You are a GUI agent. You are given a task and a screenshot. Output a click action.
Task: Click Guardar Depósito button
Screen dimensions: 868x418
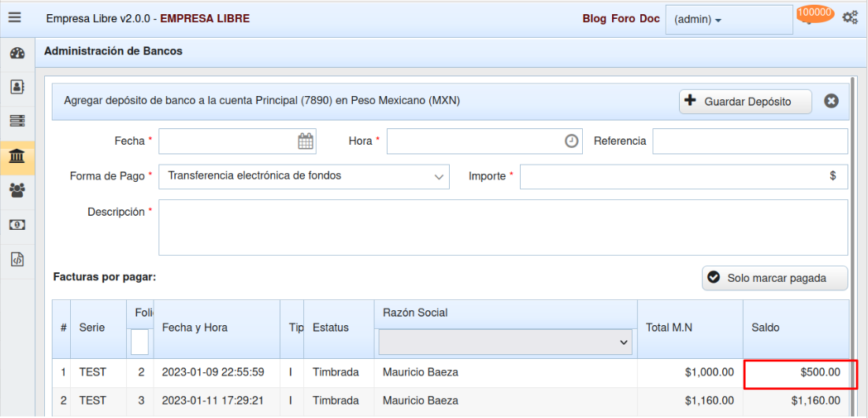pos(745,102)
